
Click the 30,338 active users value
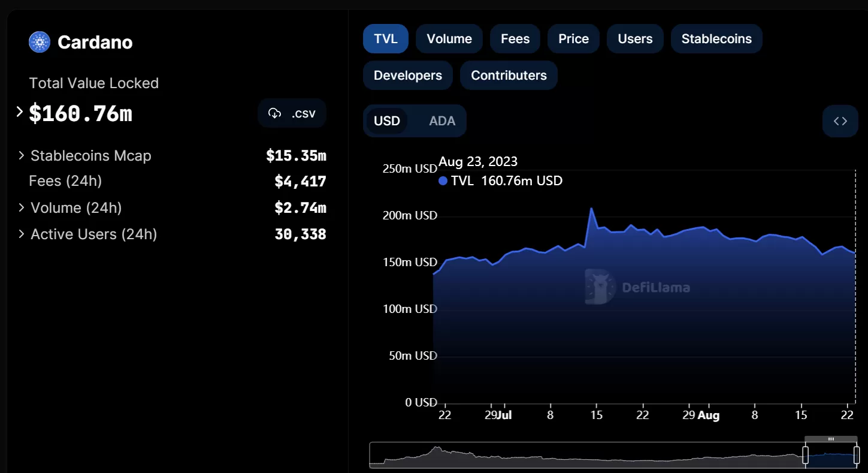pos(300,234)
